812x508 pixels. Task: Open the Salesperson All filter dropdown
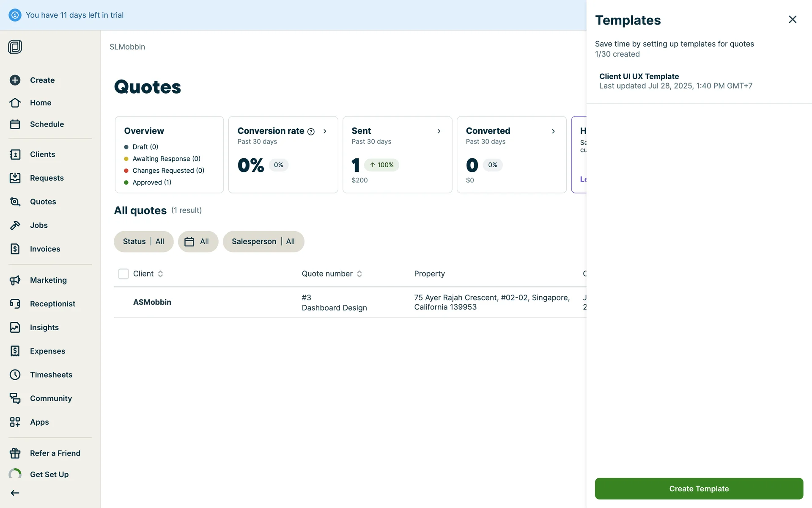click(263, 241)
